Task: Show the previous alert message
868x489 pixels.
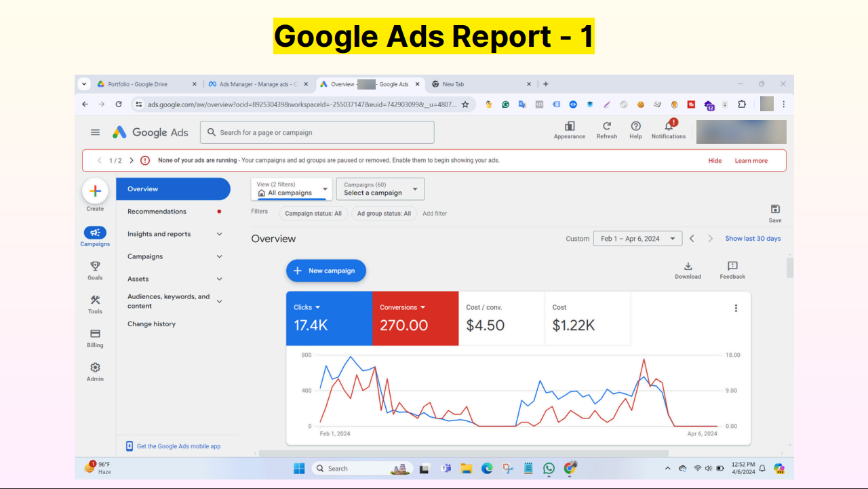Action: tap(100, 161)
